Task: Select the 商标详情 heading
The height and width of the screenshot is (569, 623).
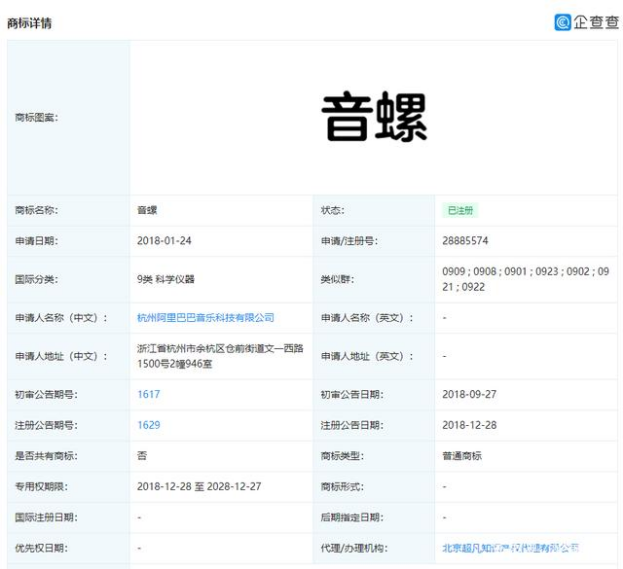Action: click(x=29, y=23)
